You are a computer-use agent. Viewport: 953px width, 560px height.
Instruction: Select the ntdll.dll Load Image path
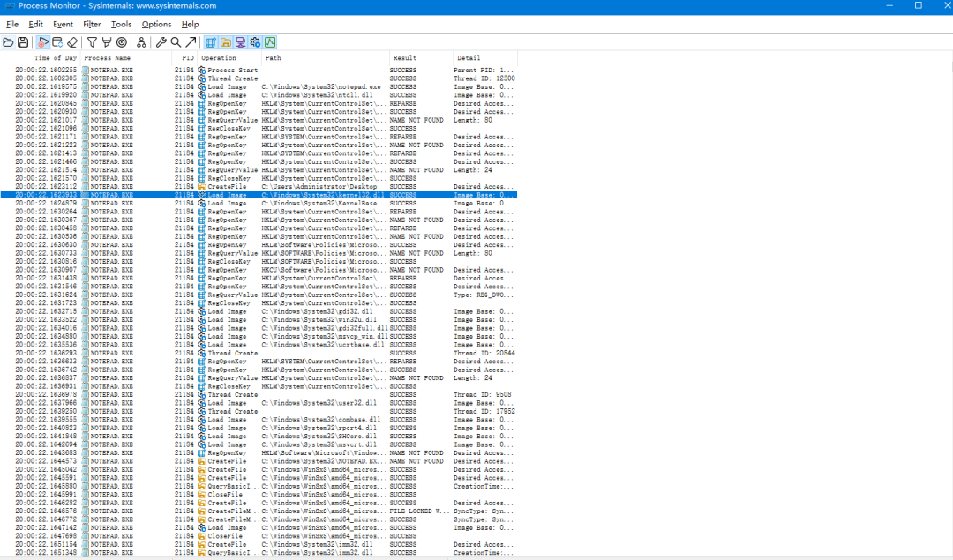[x=318, y=95]
